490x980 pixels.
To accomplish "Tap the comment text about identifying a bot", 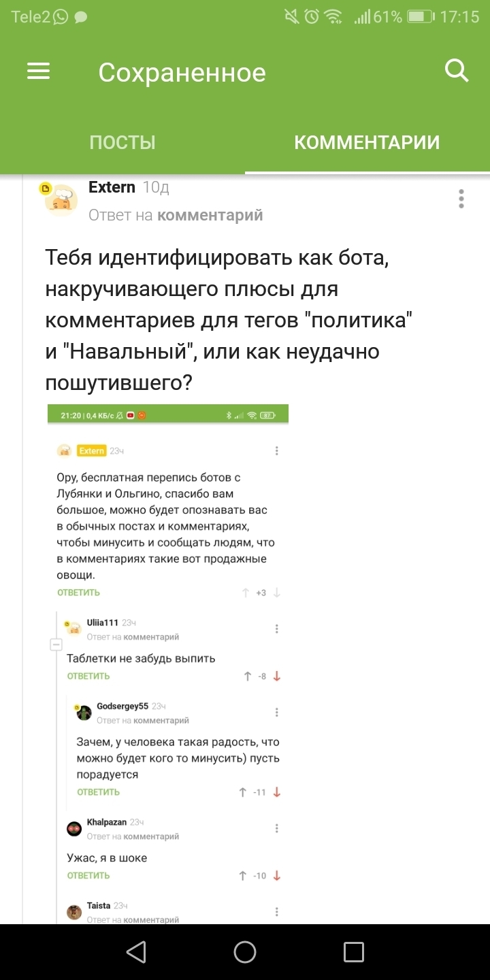I will click(x=229, y=321).
